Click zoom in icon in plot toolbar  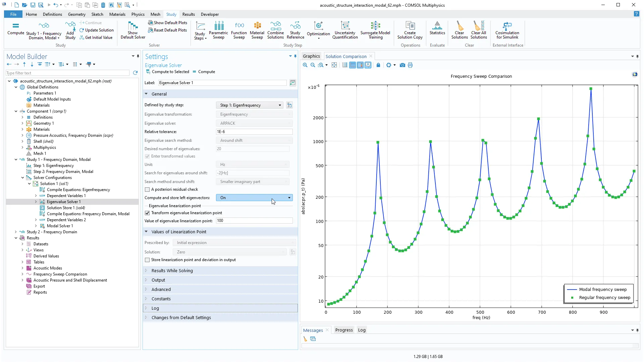[x=305, y=65]
